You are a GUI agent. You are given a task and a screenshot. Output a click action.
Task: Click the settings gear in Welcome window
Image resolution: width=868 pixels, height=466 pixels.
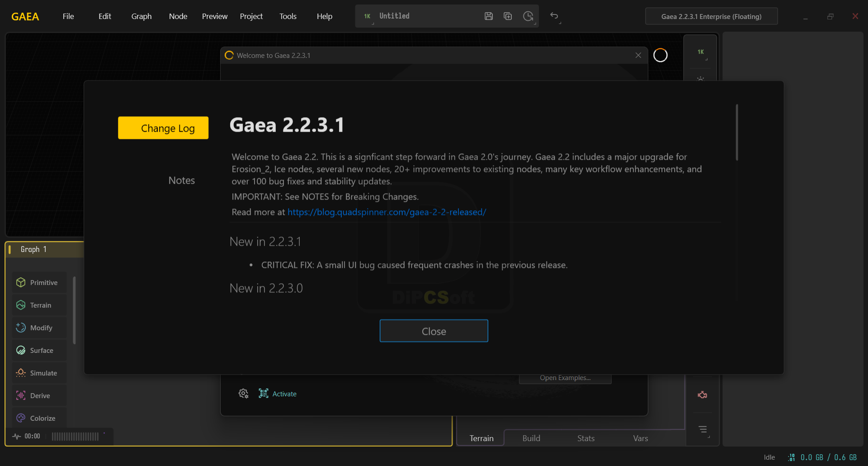[243, 394]
